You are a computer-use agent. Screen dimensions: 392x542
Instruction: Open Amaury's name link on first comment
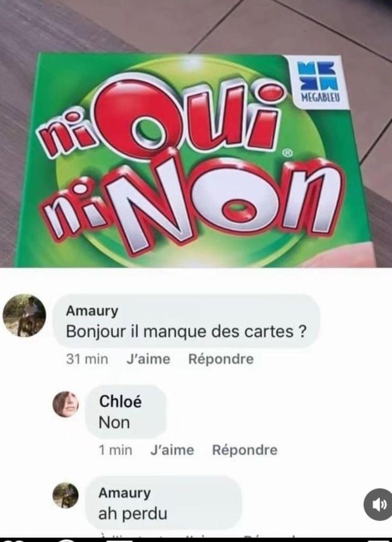point(92,311)
